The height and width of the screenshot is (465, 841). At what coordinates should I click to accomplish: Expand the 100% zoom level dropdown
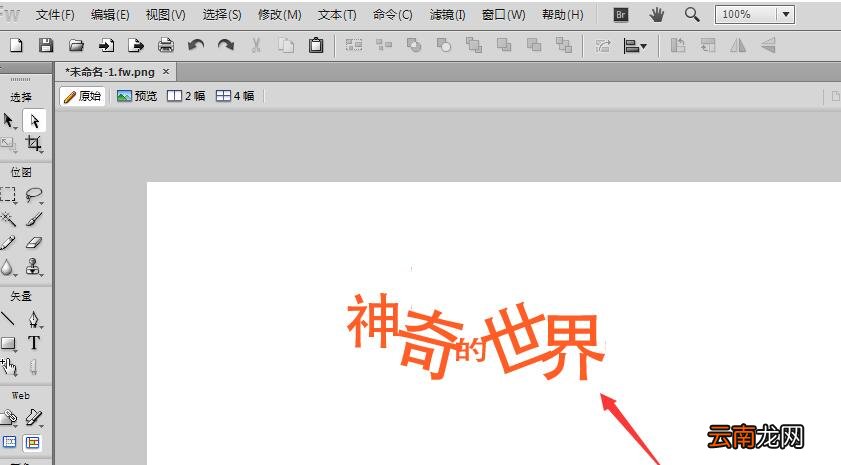(786, 14)
